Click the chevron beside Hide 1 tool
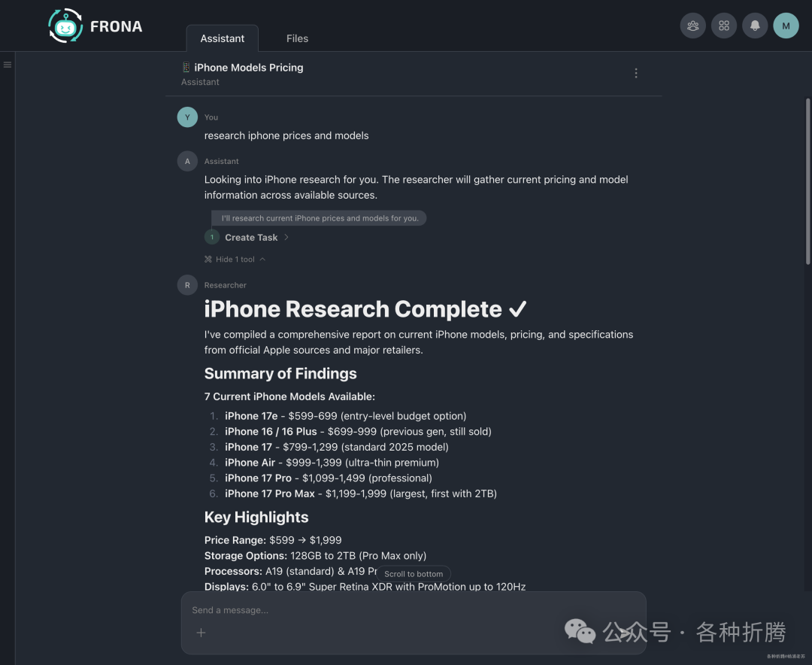Screen dimensions: 812x665 pos(262,260)
